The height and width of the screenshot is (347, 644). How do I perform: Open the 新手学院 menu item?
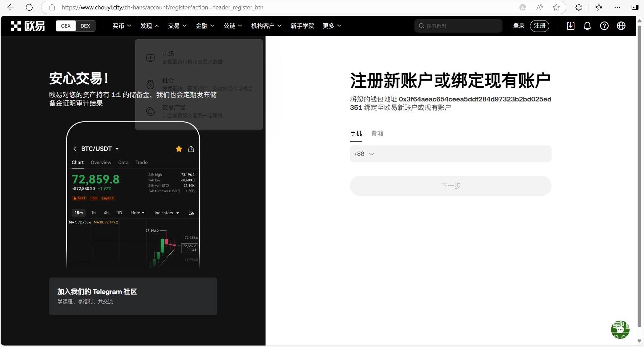302,26
